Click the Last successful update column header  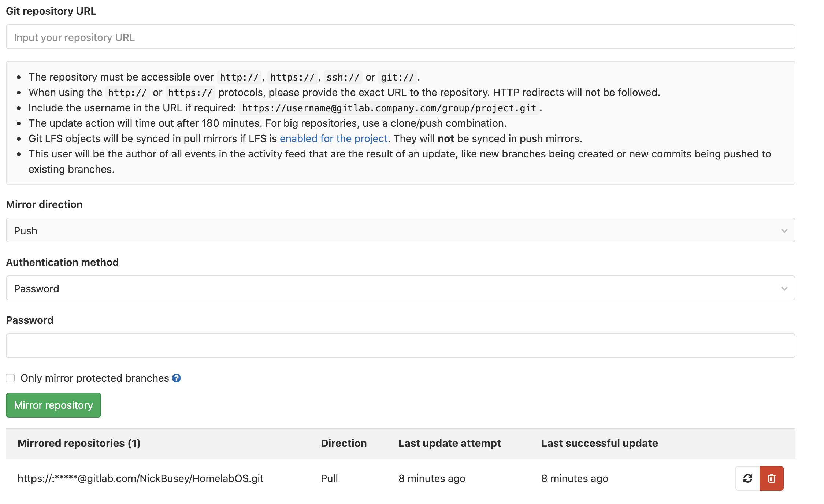click(x=600, y=443)
